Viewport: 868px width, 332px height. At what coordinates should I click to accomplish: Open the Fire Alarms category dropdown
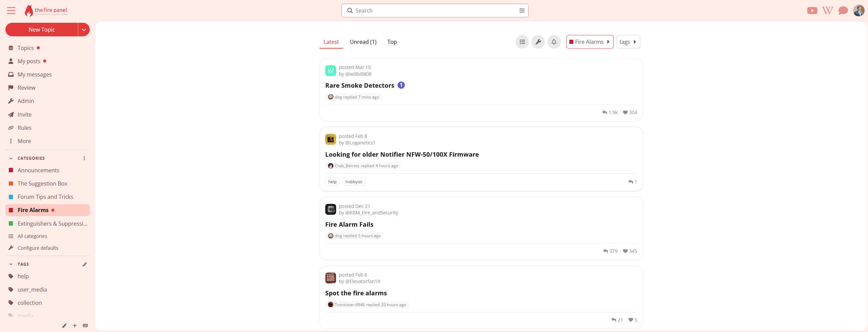pos(590,42)
